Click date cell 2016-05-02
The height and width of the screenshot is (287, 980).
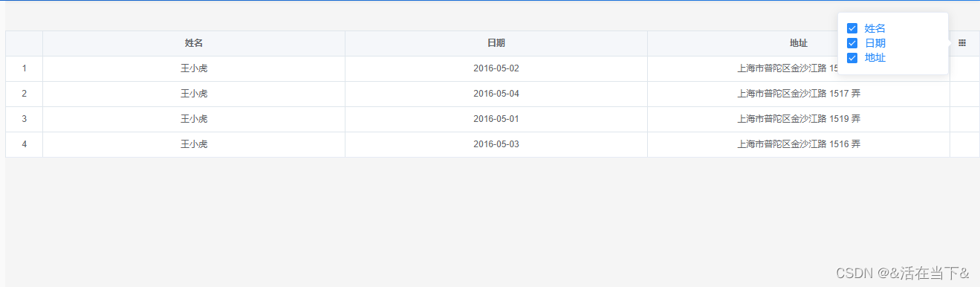496,68
